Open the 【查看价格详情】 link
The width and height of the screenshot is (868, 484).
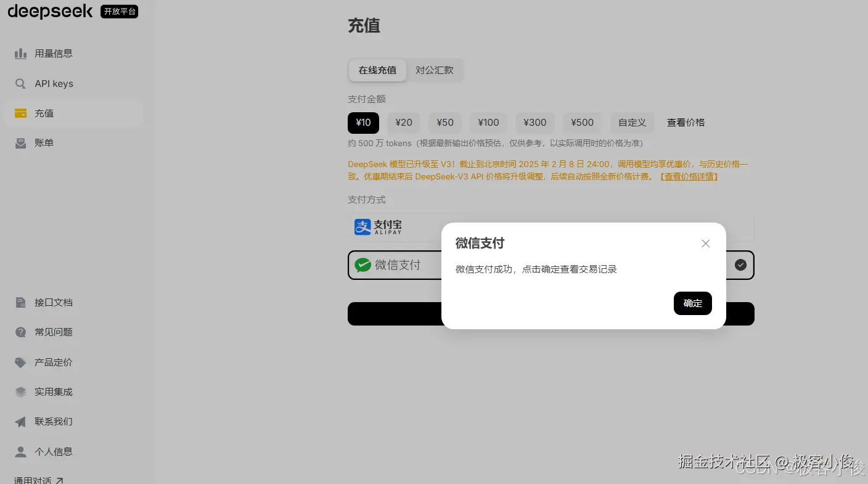(x=689, y=176)
